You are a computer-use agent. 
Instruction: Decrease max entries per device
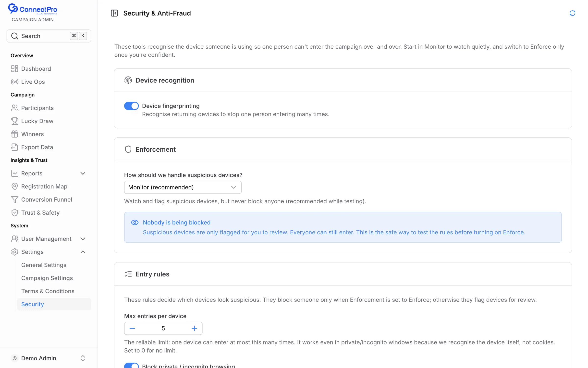point(132,328)
